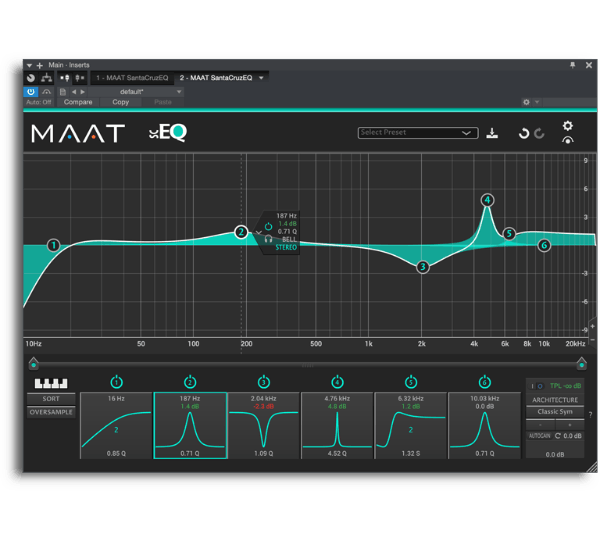Image resolution: width=600 pixels, height=543 pixels.
Task: Click EQ node 3 on the curve
Action: click(x=422, y=267)
